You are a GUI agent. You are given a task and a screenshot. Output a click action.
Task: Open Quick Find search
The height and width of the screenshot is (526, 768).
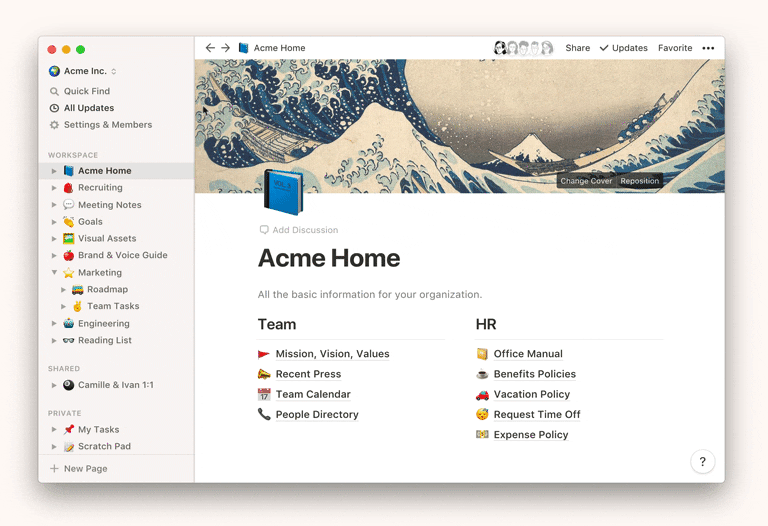[x=86, y=91]
